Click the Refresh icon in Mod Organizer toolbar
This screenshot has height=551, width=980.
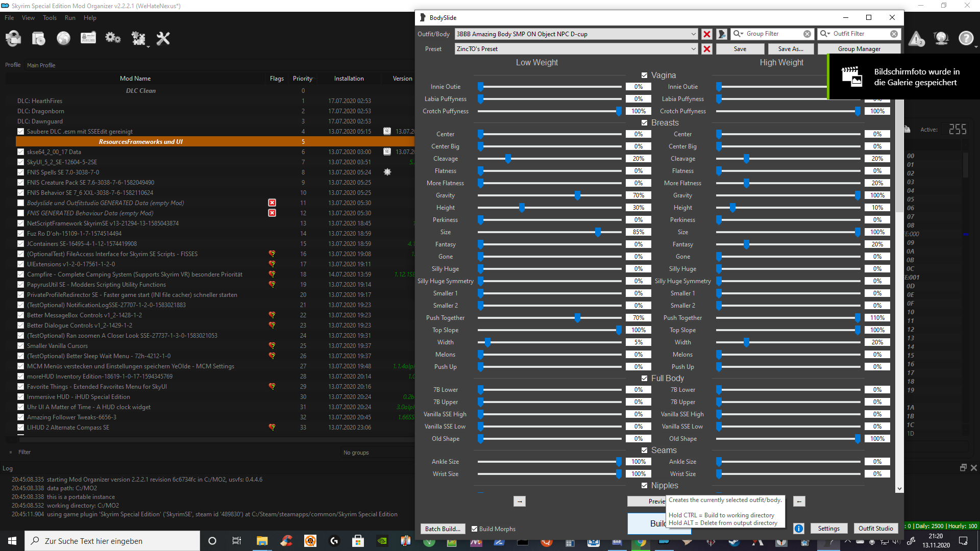click(14, 38)
